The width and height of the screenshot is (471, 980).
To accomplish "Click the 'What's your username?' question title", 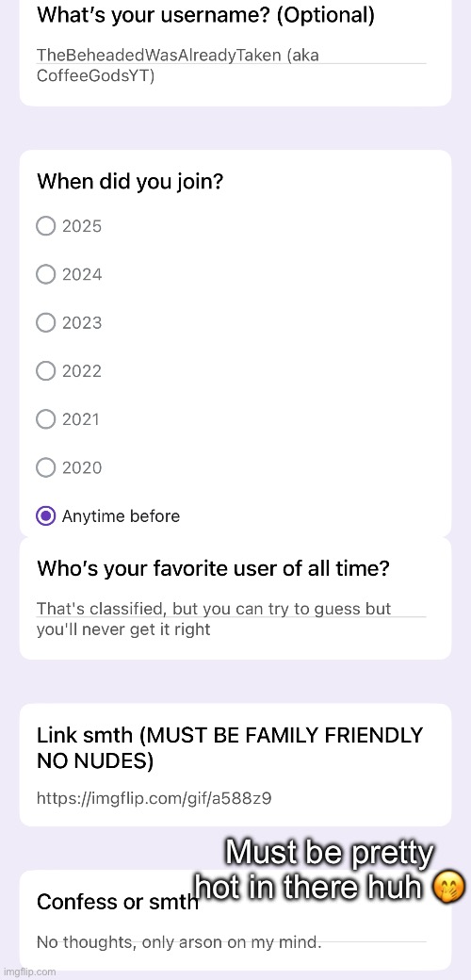I will 205,16.
